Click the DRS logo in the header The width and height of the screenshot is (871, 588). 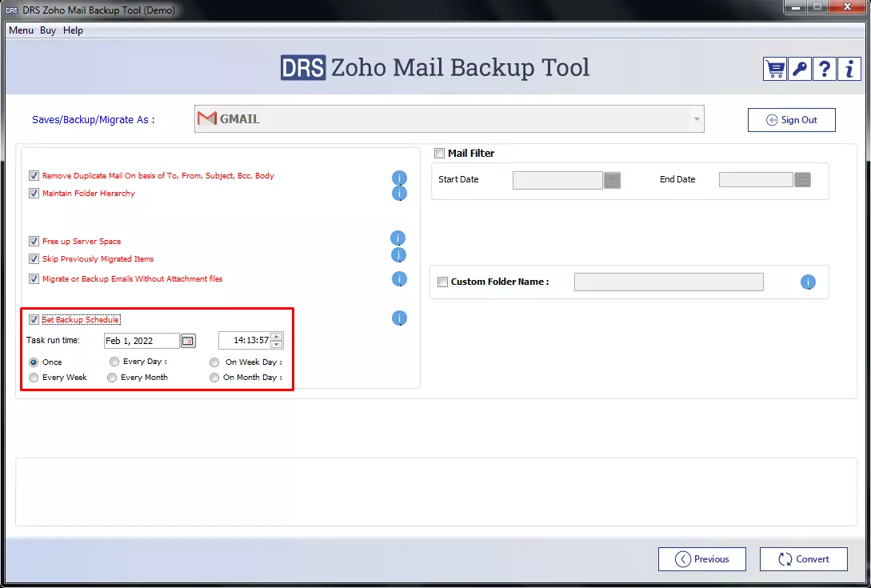pos(303,68)
